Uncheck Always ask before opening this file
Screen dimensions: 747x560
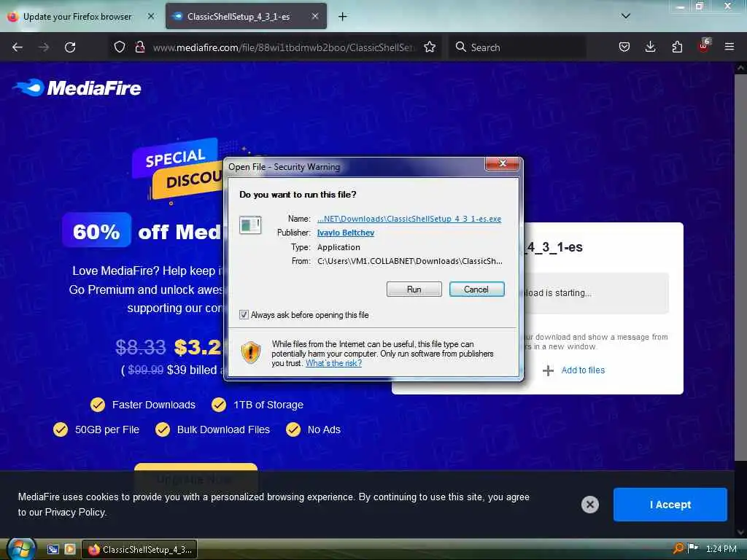[x=244, y=315]
